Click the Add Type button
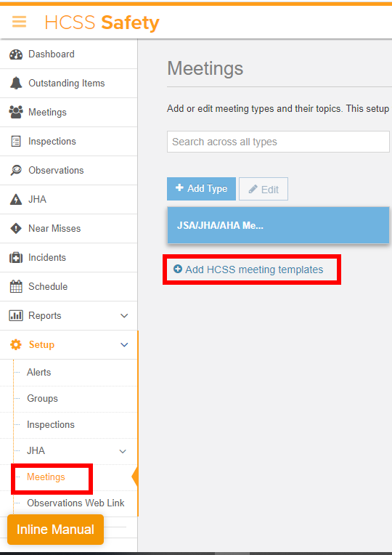 coord(201,189)
